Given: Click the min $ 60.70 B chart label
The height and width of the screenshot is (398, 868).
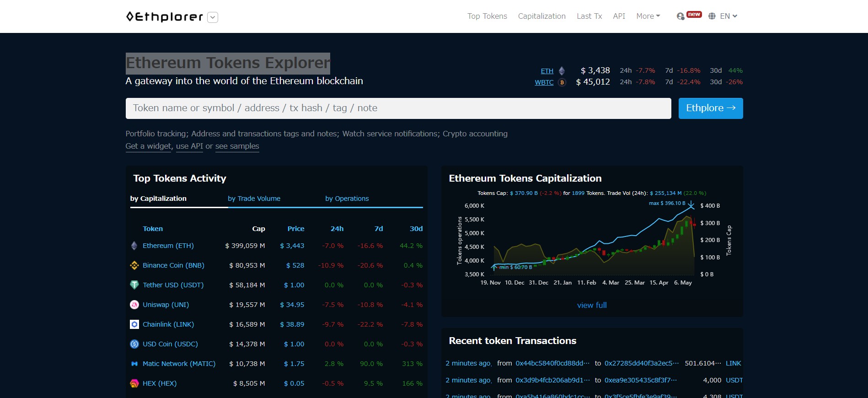Looking at the screenshot, I should click(515, 267).
